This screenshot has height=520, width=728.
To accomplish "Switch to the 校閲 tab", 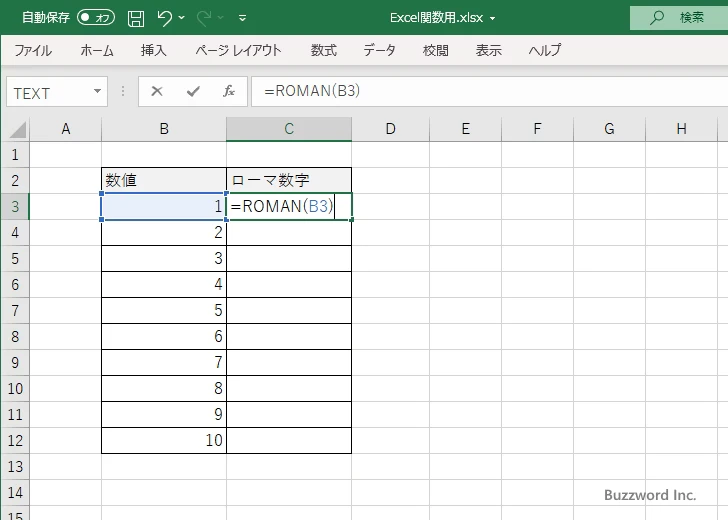I will coord(436,50).
